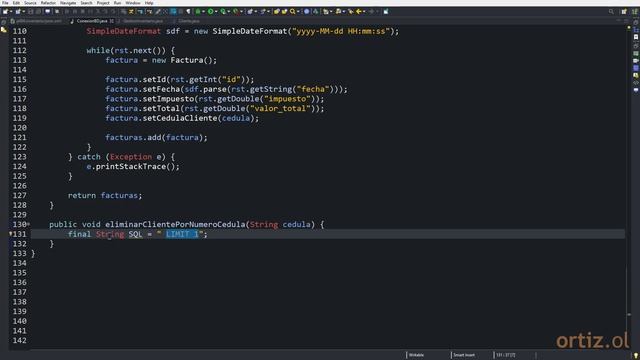Click the New Java Package icon
The height and width of the screenshot is (360, 640).
[250, 11]
